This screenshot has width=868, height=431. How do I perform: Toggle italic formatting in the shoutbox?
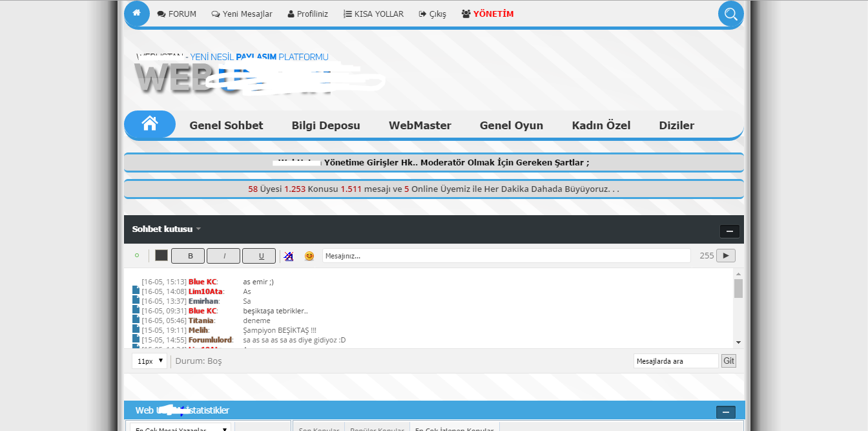coord(223,256)
